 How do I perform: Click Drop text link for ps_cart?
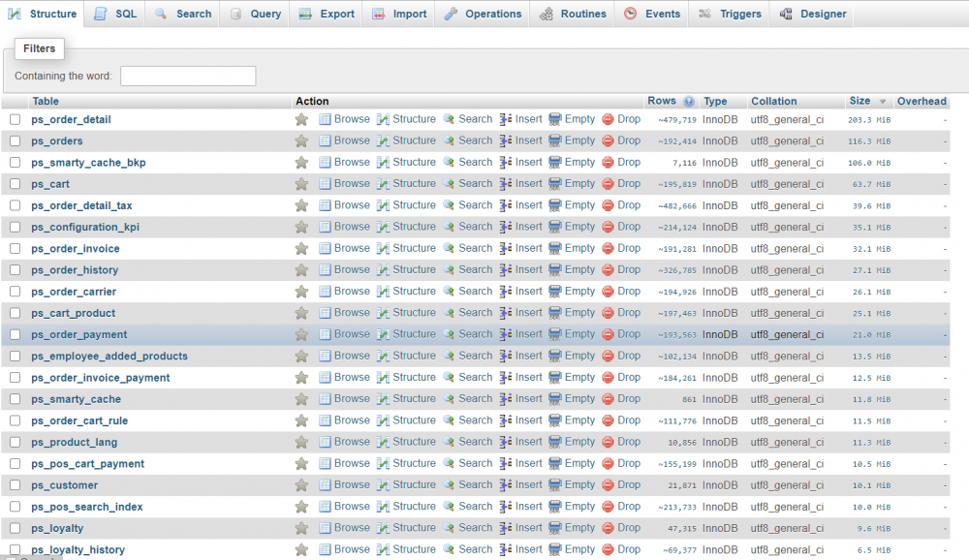(x=629, y=183)
